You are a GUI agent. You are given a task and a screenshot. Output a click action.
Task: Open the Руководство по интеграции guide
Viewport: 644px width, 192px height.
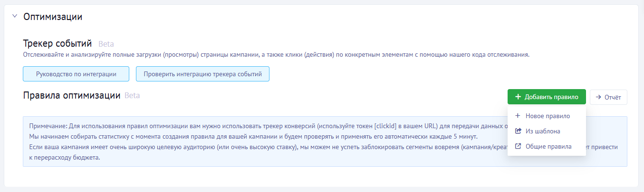(x=76, y=74)
